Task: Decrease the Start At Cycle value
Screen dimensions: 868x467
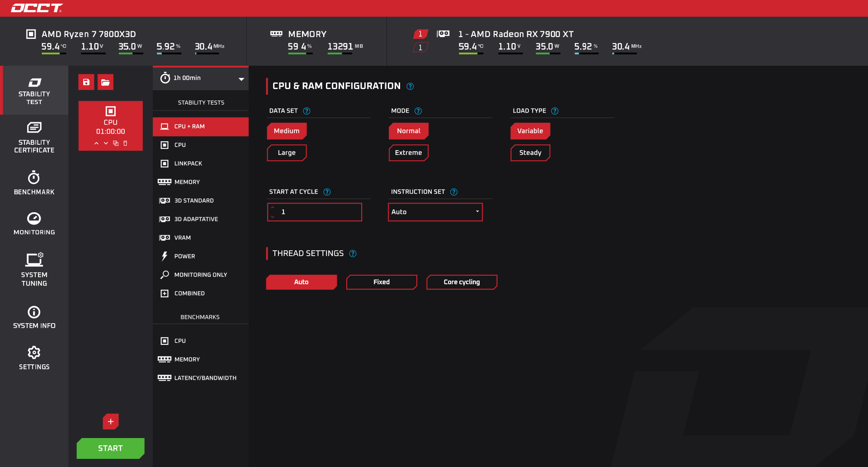Action: click(x=273, y=217)
